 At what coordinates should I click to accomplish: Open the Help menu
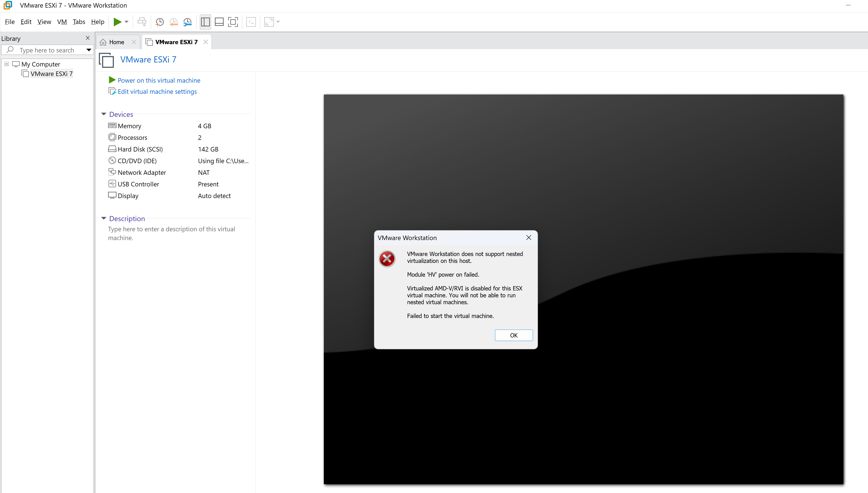[x=98, y=22]
